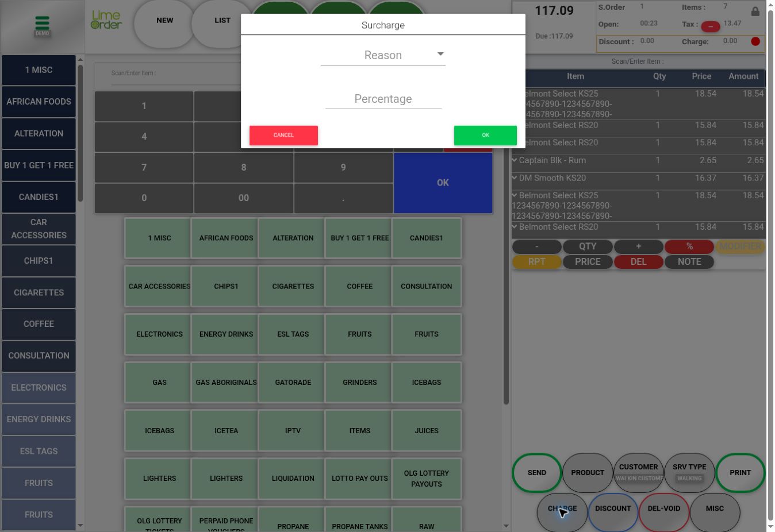The width and height of the screenshot is (775, 532).
Task: Select CIGARETTES in left sidebar
Action: [x=39, y=292]
